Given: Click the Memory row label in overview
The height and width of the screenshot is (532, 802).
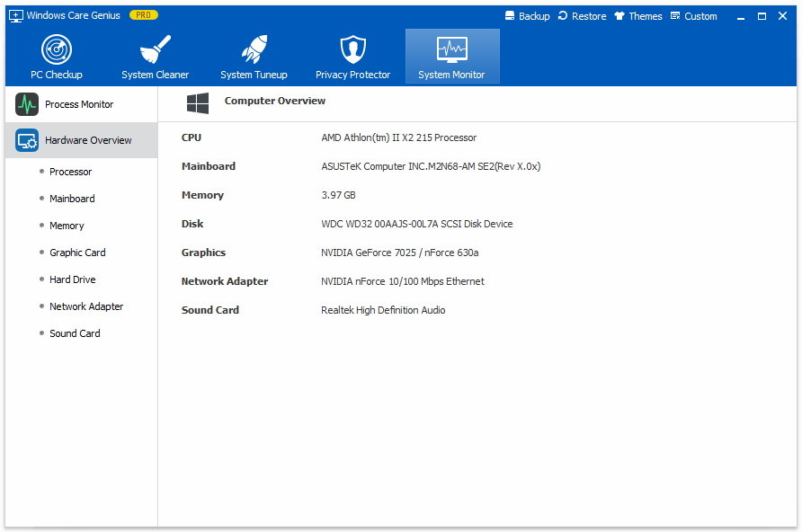Looking at the screenshot, I should 202,195.
